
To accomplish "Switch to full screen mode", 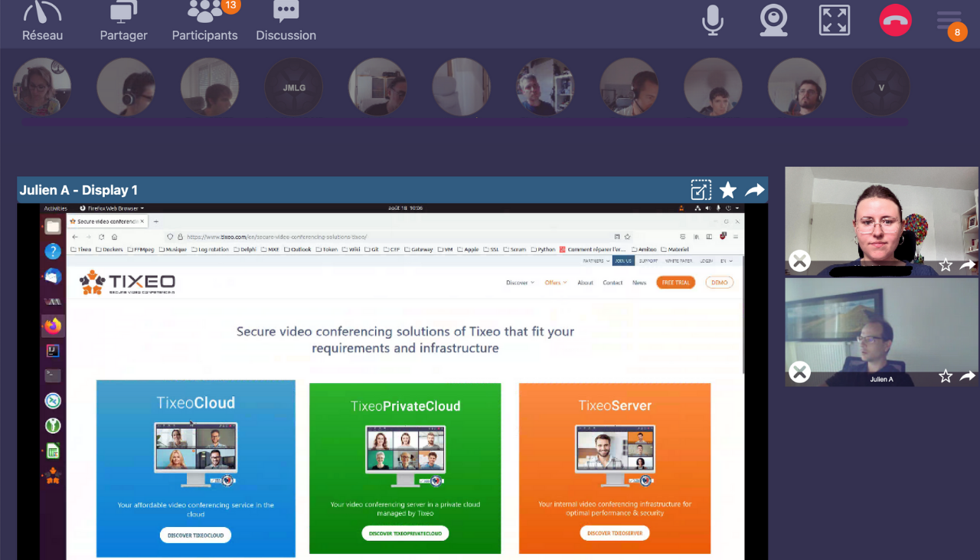I will click(835, 21).
